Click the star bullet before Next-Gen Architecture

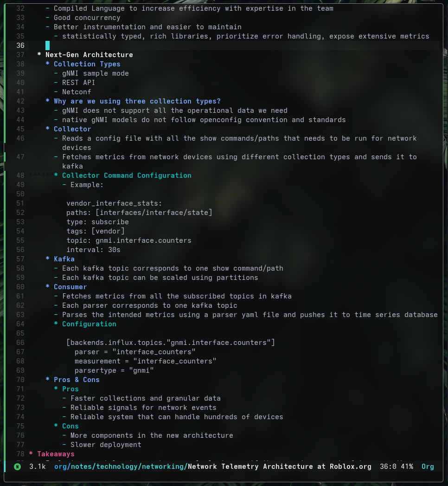coord(39,55)
